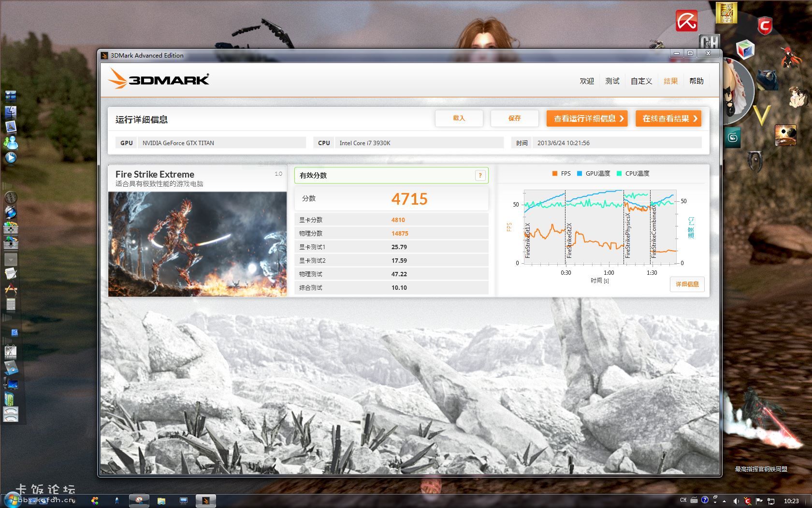Toggle the FPS legend swatch
The width and height of the screenshot is (812, 508).
[x=555, y=173]
